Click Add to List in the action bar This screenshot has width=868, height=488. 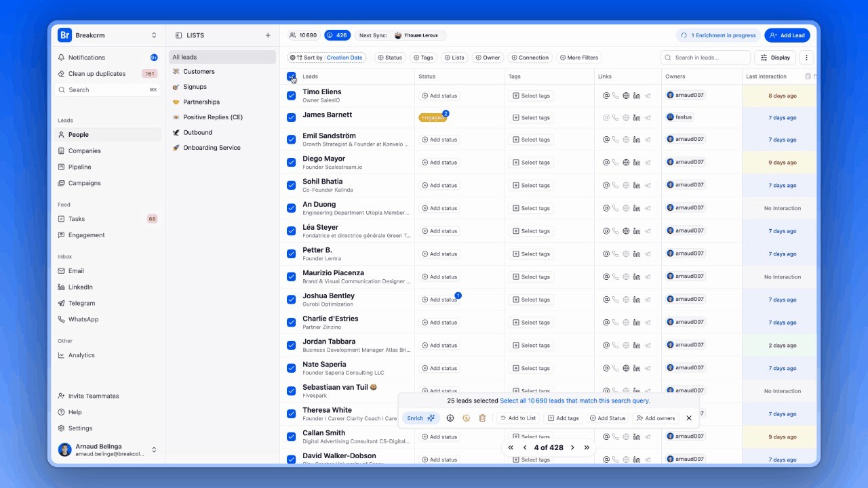click(x=518, y=418)
